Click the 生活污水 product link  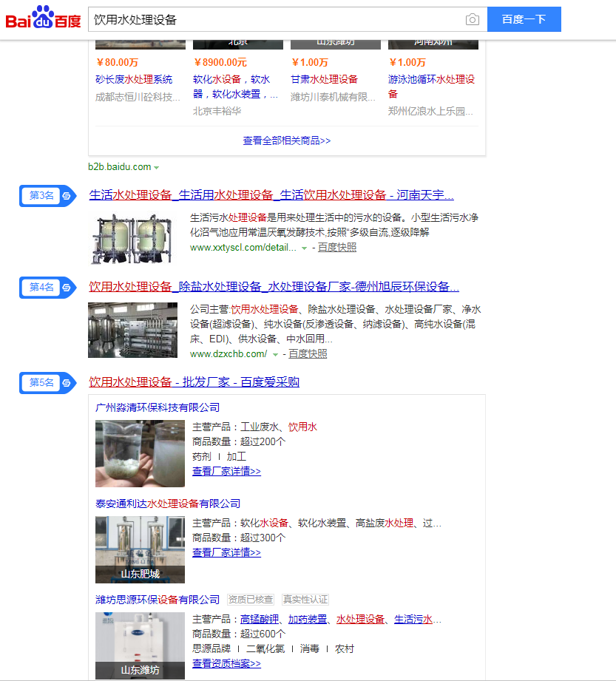[413, 620]
